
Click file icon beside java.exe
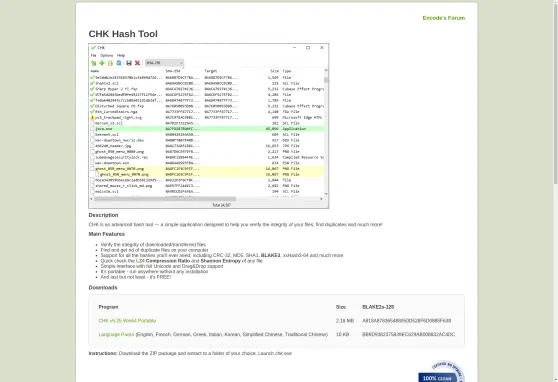click(x=93, y=129)
